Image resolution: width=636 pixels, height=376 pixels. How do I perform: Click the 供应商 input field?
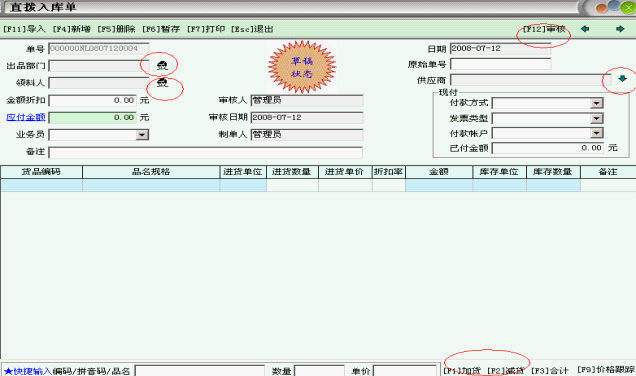coord(531,80)
